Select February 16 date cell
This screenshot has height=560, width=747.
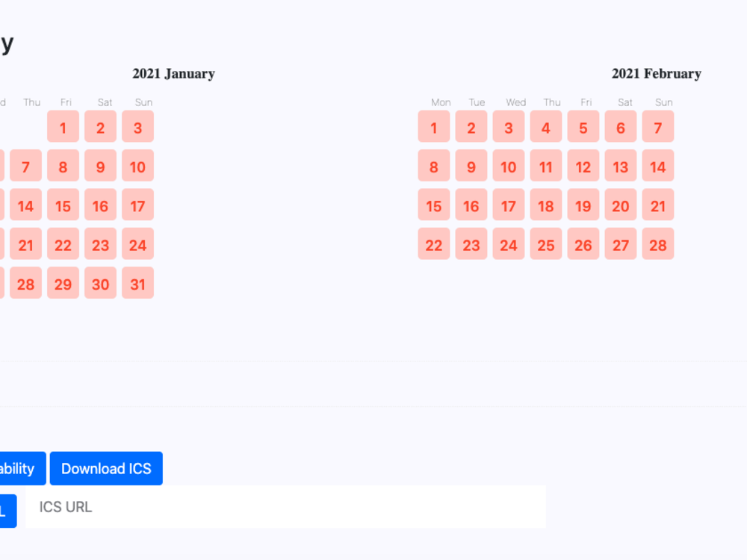tap(471, 205)
